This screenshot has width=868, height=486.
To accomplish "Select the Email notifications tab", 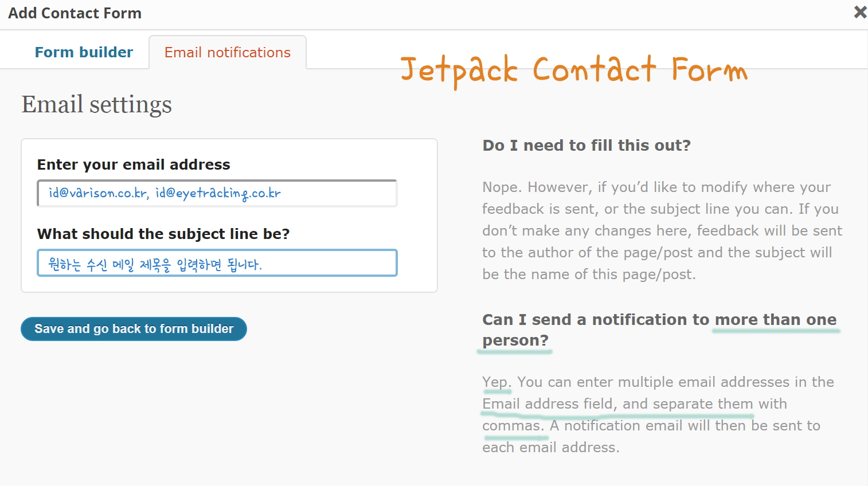I will click(228, 52).
